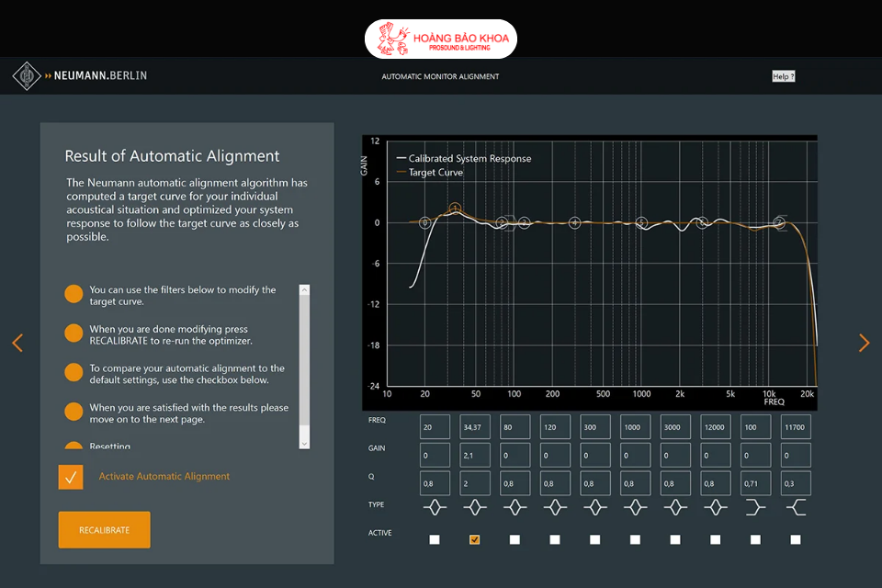Enable the 20 Hz filter Active checkbox

coord(435,539)
